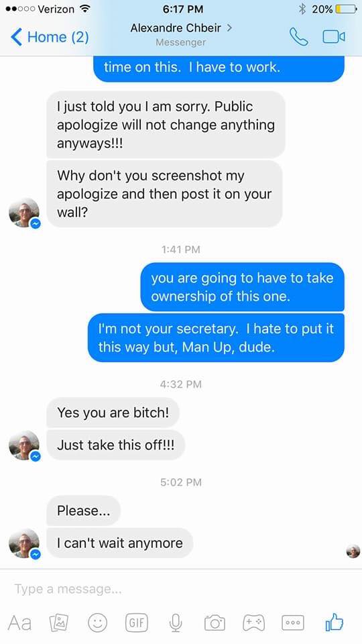The image size is (362, 644).
Task: Tap the battery indicator in status bar
Action: click(346, 9)
